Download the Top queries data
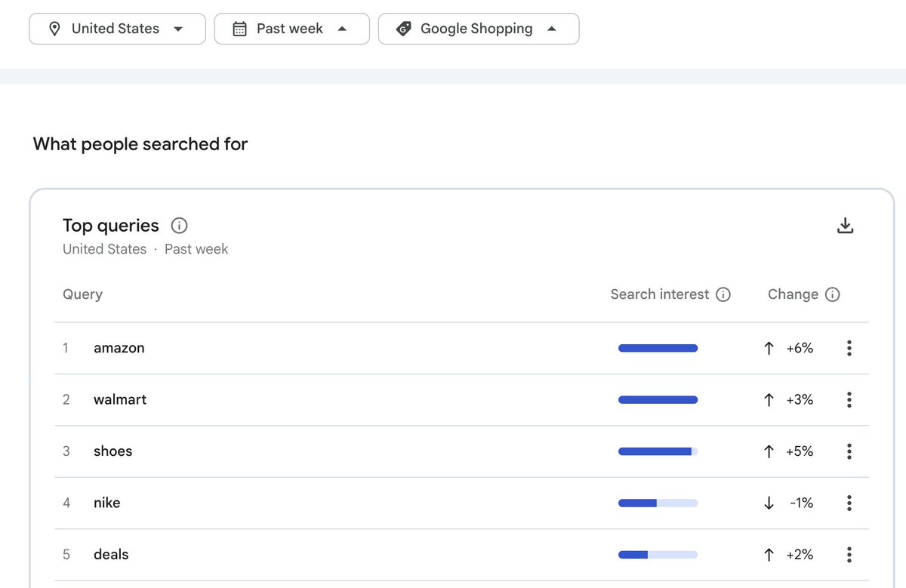The image size is (906, 588). (846, 226)
